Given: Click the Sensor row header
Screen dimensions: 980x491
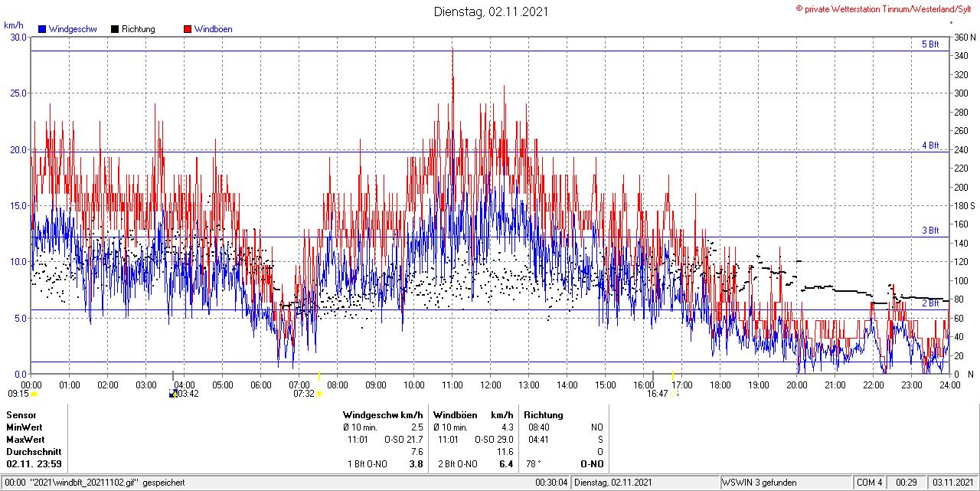Looking at the screenshot, I should point(21,414).
